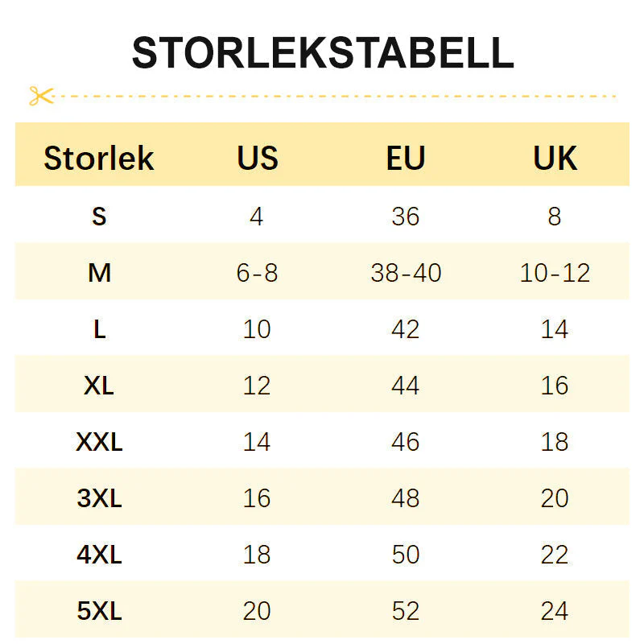The width and height of the screenshot is (644, 644).
Task: Click the M size row label
Action: pyautogui.click(x=99, y=273)
